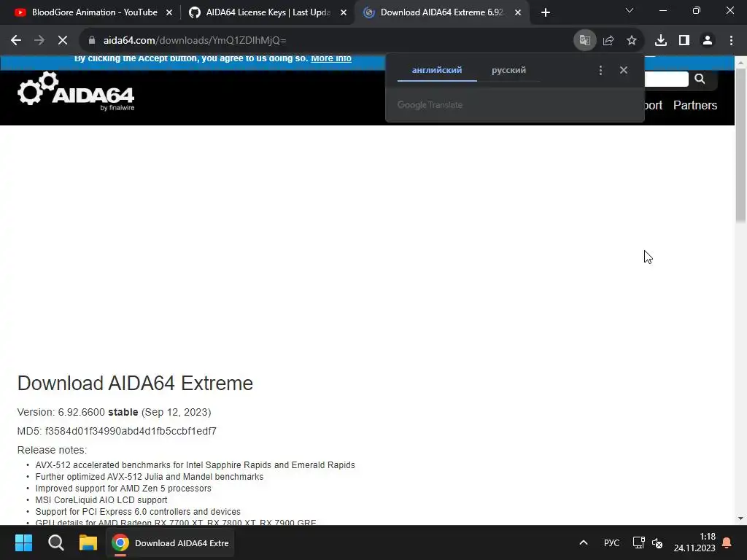Open the More info cookie link
Viewport: 747px width, 560px height.
[331, 58]
